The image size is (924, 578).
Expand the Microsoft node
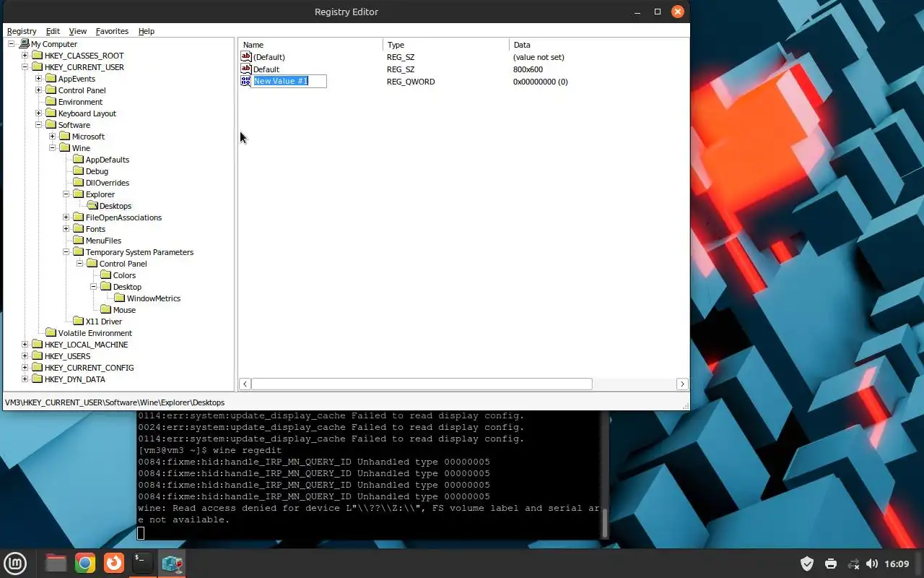click(53, 137)
